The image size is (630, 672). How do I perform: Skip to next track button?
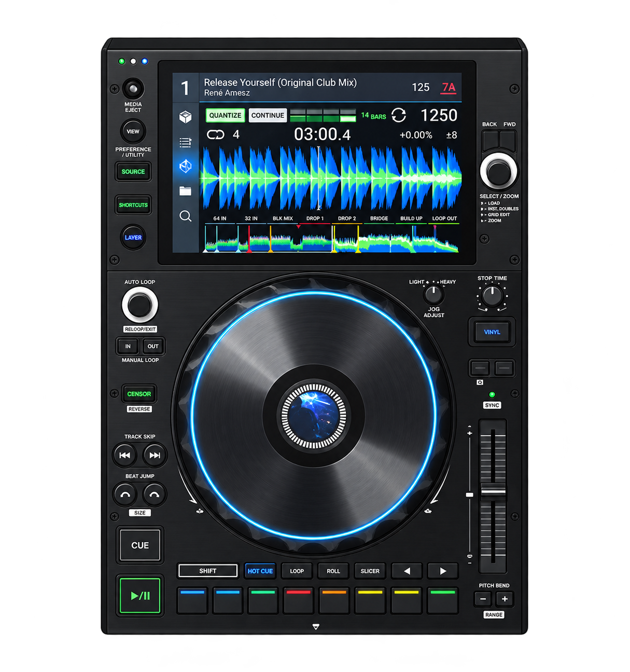(x=155, y=455)
